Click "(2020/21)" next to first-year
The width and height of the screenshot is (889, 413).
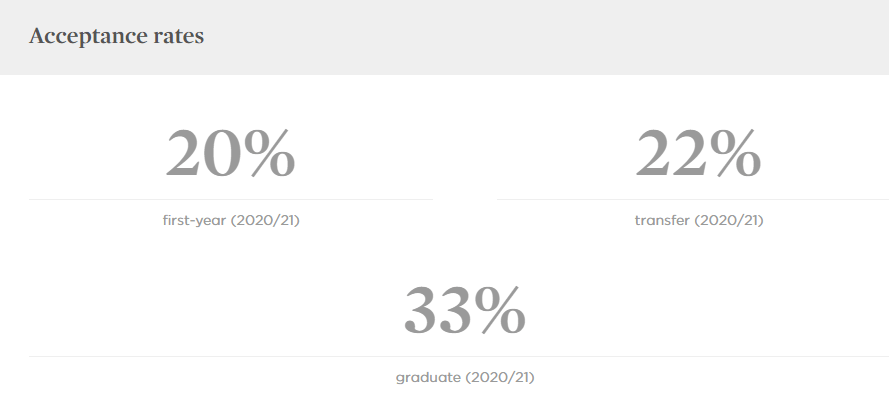265,221
